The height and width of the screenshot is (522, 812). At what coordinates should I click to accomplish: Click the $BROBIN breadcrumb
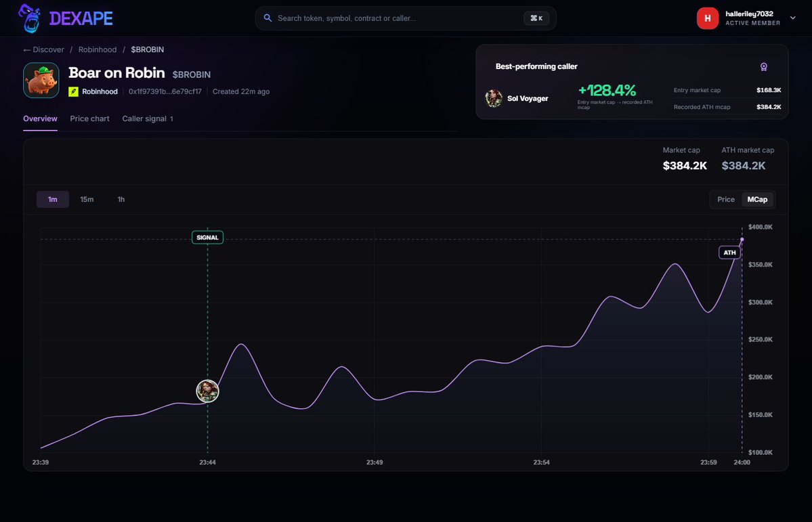pyautogui.click(x=147, y=49)
